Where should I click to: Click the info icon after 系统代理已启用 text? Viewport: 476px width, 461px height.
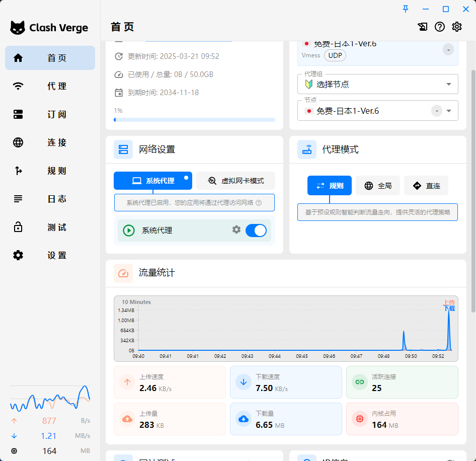coord(259,203)
